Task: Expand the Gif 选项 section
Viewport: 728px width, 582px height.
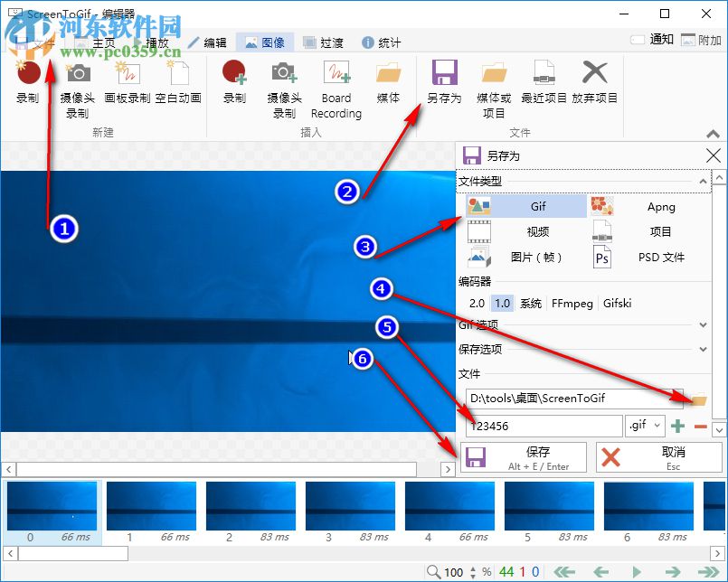Action: (x=704, y=324)
